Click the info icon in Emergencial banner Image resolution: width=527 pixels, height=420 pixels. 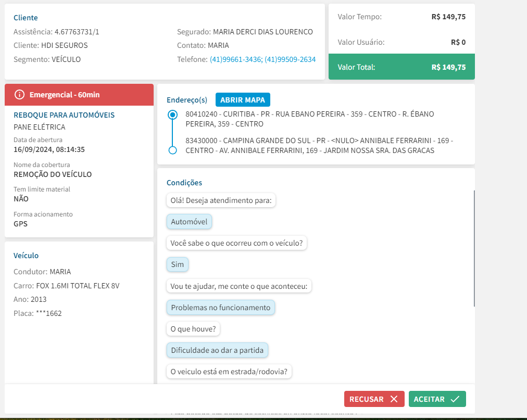point(19,95)
